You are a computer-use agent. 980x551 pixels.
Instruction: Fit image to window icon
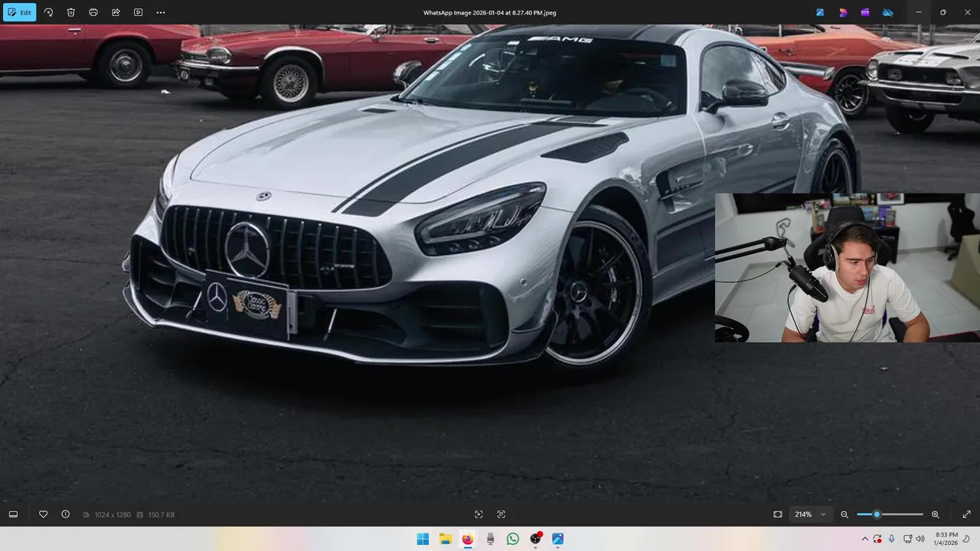click(778, 514)
